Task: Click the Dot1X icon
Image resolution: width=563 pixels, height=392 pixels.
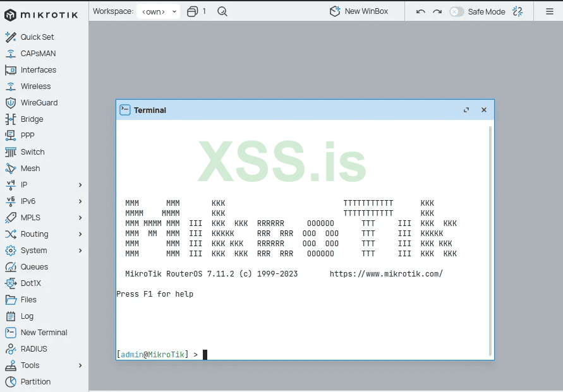Action: (11, 283)
